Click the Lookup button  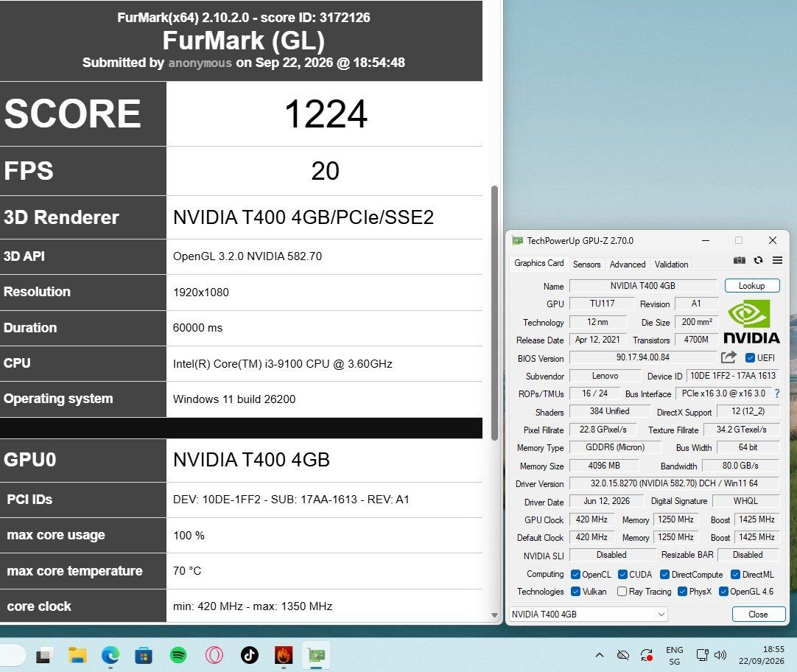tap(752, 286)
